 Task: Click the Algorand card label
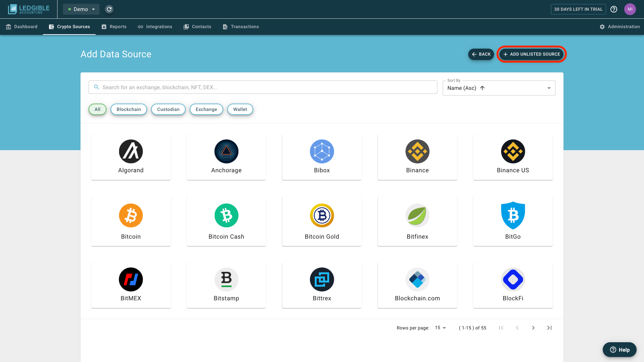131,170
